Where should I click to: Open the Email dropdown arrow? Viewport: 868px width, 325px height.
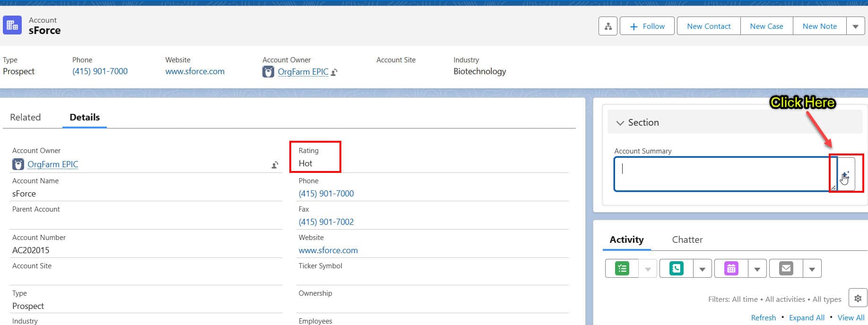click(812, 269)
